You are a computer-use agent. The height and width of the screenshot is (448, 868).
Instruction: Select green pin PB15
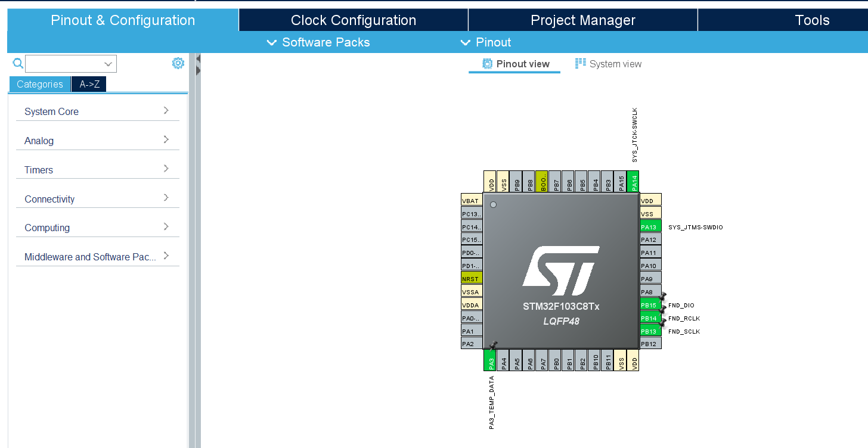[x=650, y=305]
